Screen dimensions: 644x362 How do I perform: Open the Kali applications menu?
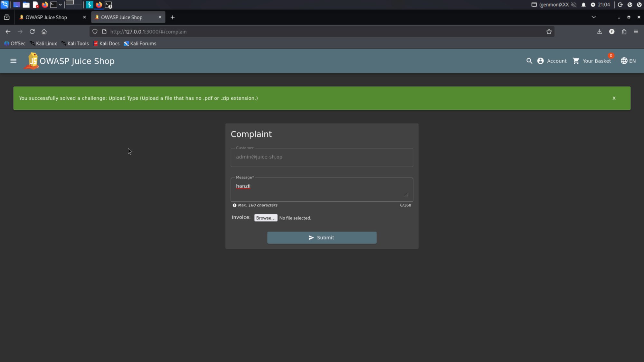pyautogui.click(x=5, y=5)
